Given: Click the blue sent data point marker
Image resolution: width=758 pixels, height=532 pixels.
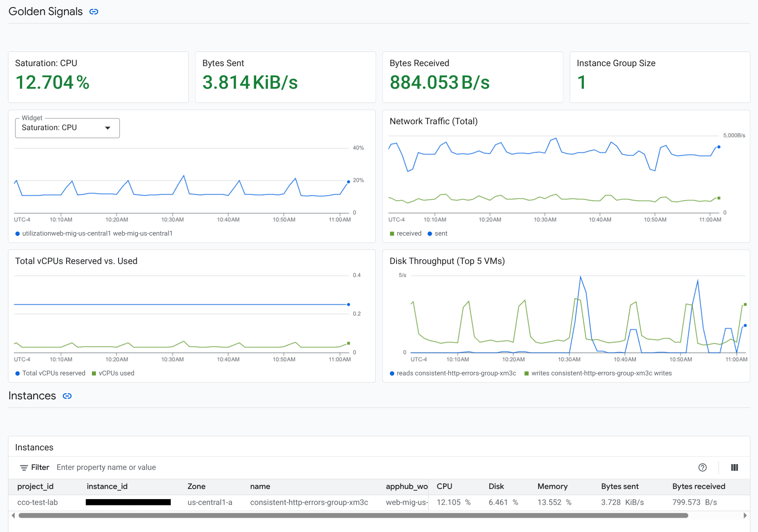Looking at the screenshot, I should click(719, 146).
